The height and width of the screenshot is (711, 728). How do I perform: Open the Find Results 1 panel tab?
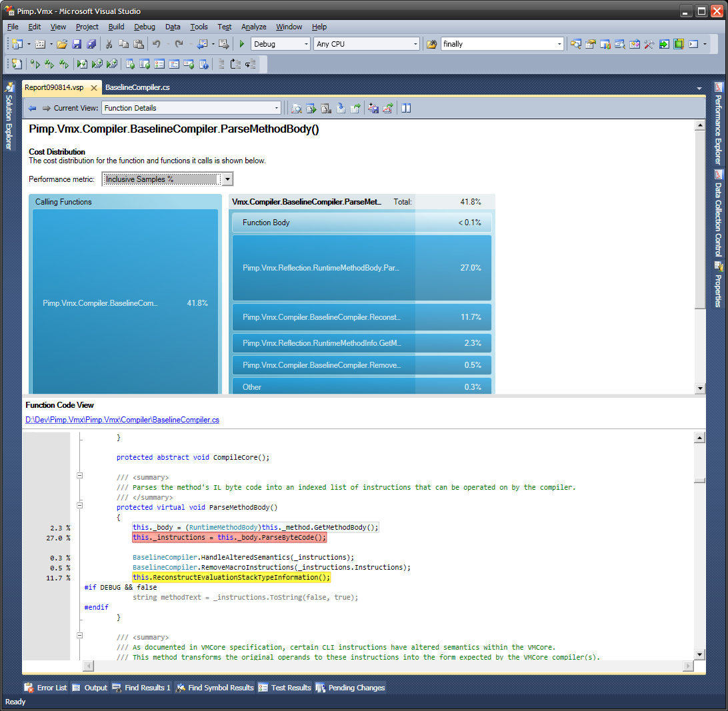pyautogui.click(x=141, y=688)
